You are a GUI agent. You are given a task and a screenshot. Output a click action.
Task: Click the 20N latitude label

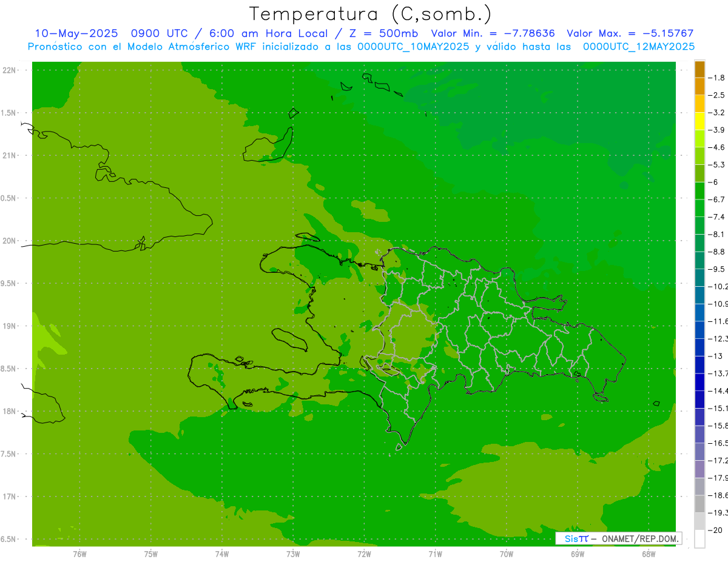click(x=10, y=241)
